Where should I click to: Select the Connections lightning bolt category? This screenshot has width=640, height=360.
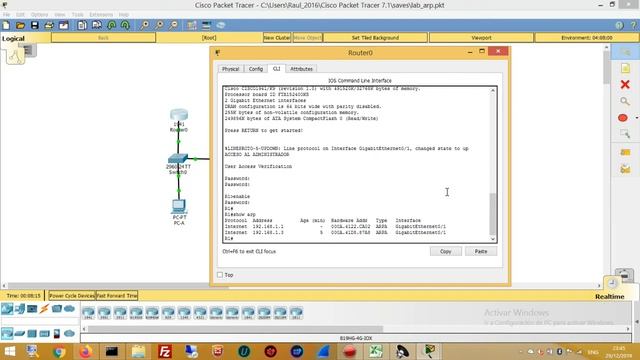click(x=44, y=309)
